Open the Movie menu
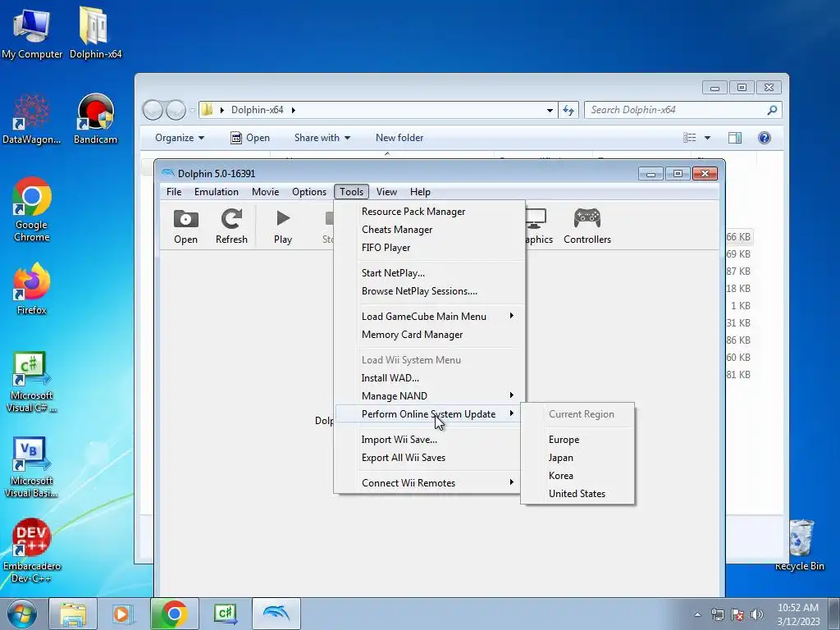The width and height of the screenshot is (840, 630). tap(266, 192)
